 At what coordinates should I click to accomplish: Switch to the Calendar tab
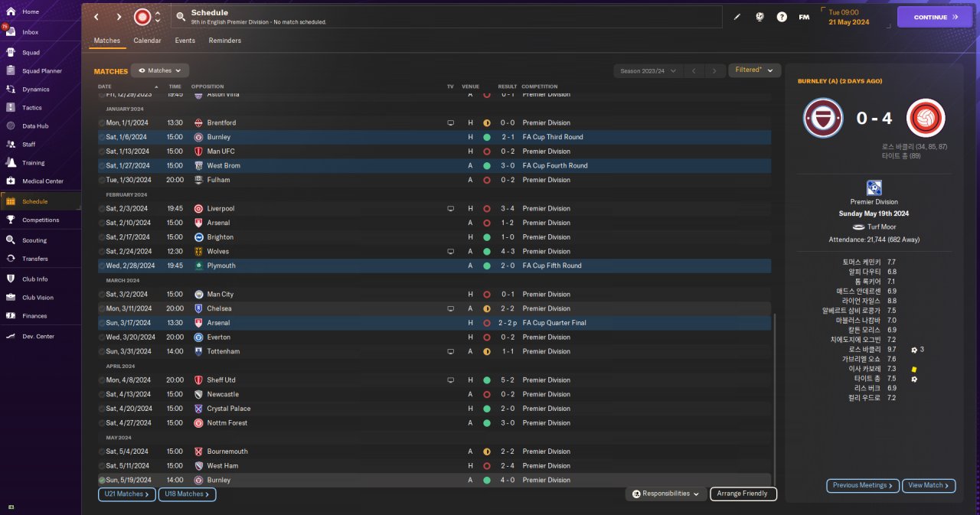pos(147,41)
